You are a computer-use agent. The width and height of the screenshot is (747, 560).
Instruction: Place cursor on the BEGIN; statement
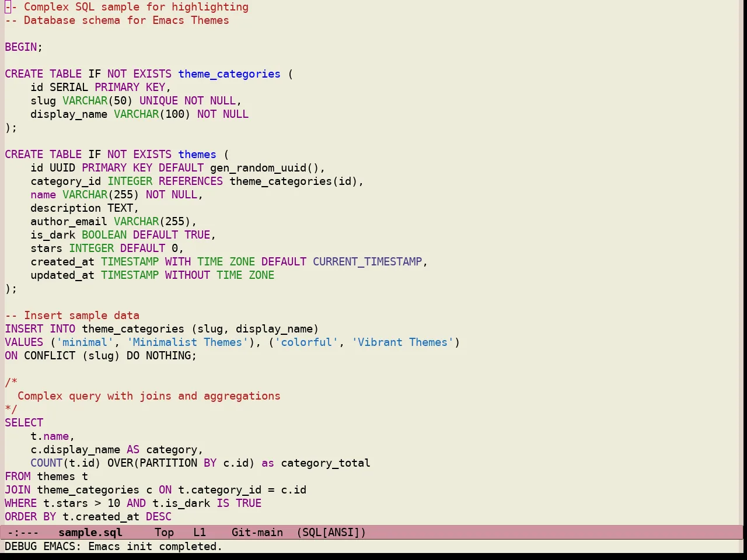point(24,47)
